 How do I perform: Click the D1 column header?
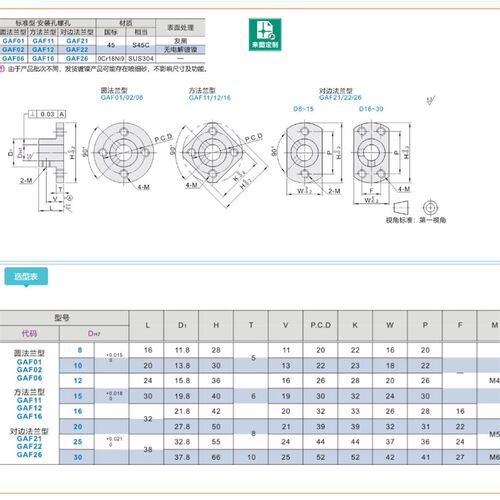(x=182, y=325)
